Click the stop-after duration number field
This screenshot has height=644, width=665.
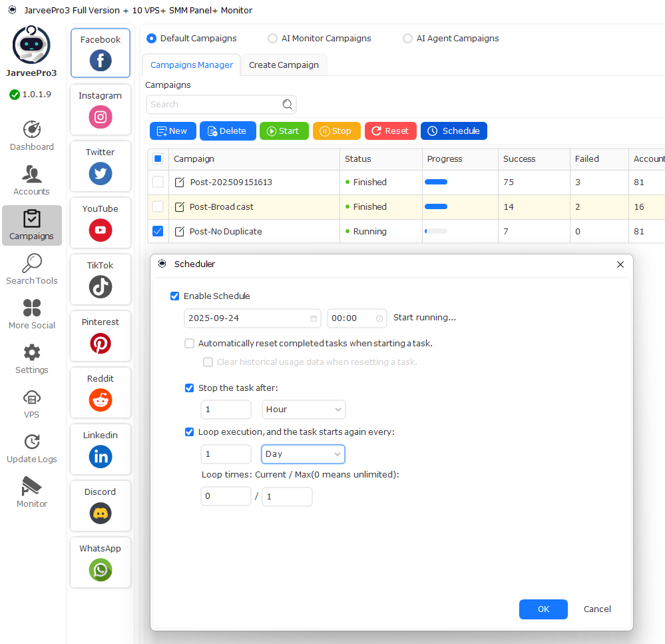click(x=226, y=410)
